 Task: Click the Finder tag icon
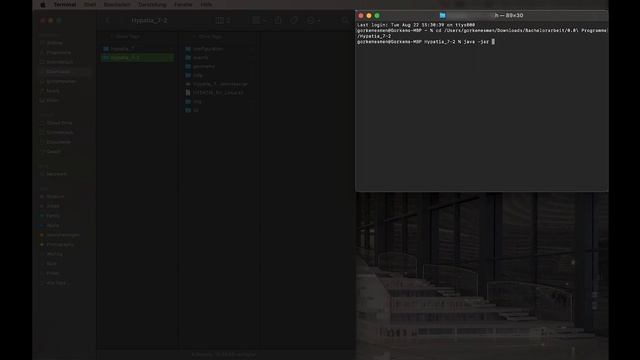(294, 20)
